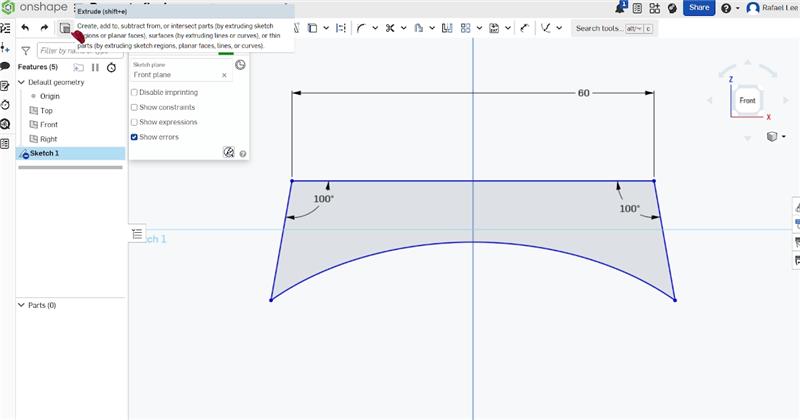Screen dimensions: 800x420
Task: Open Rafael Lee user account menu
Action: (x=772, y=8)
